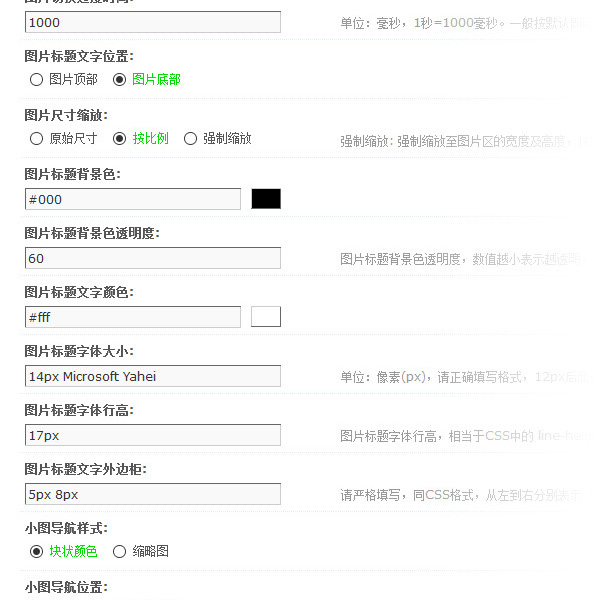Choose 强制缩放 scaling option
The height and width of the screenshot is (600, 600).
click(x=191, y=139)
